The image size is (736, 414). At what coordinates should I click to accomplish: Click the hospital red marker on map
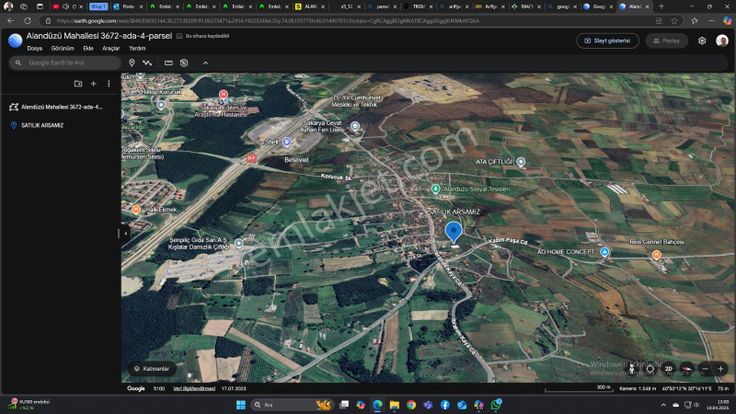point(223,94)
